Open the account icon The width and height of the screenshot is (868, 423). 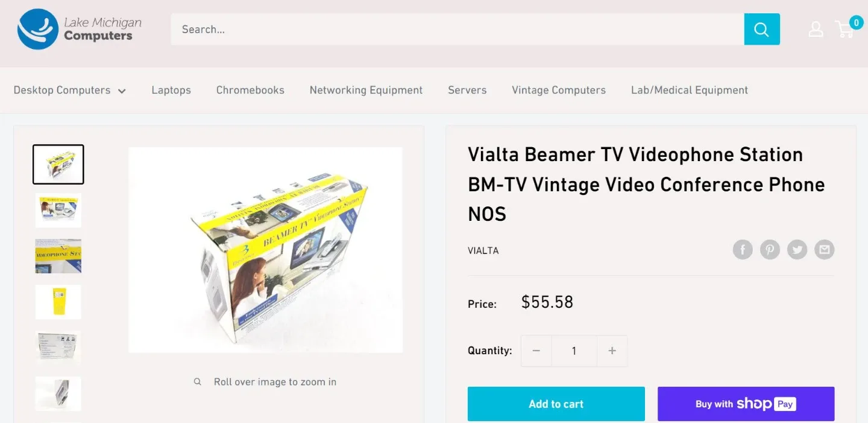pyautogui.click(x=816, y=28)
